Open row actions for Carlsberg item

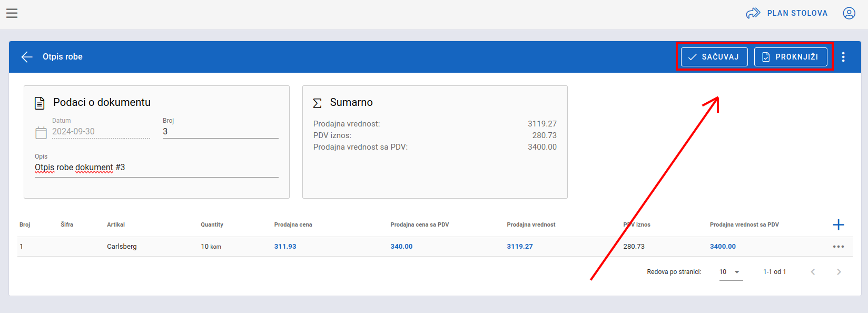839,247
